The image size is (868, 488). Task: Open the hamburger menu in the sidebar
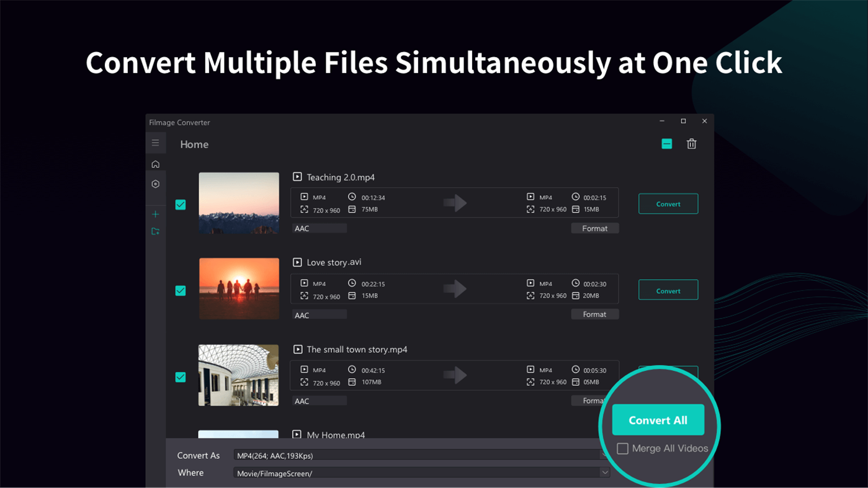coord(156,143)
